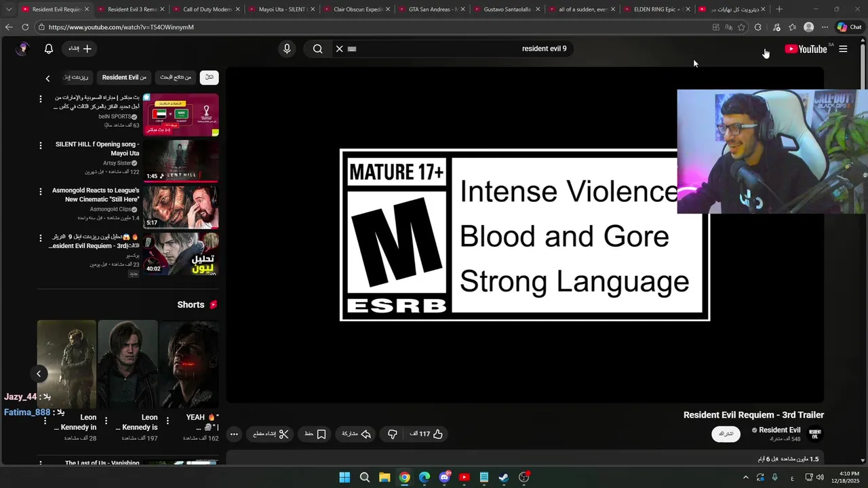Open Resident Evil channel name link
The height and width of the screenshot is (488, 868).
click(780, 430)
